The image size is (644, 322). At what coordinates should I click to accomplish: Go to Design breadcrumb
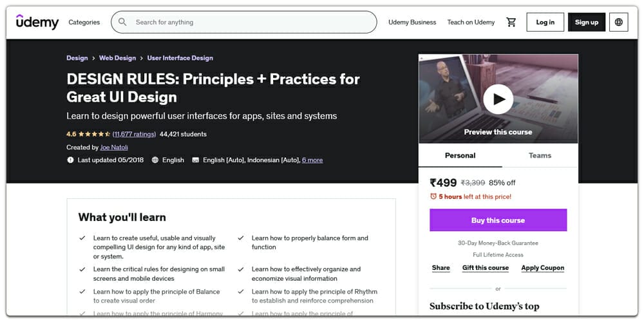77,58
